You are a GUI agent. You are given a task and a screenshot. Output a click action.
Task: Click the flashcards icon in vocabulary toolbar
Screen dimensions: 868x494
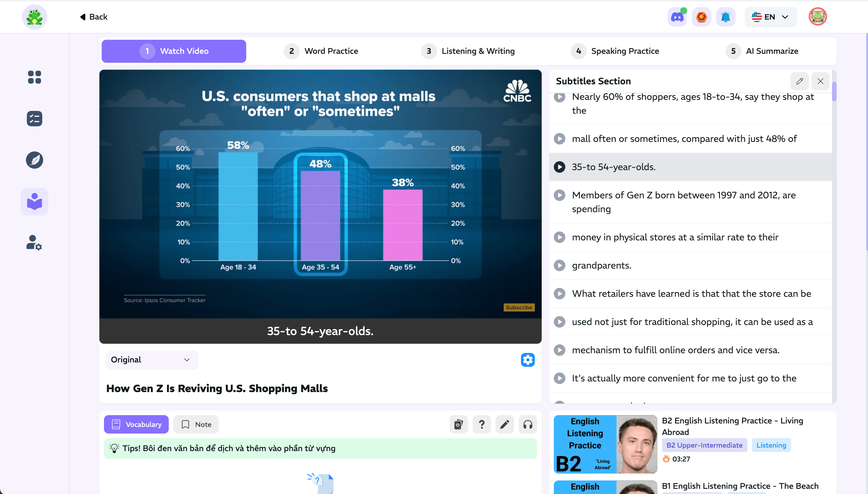tap(458, 424)
